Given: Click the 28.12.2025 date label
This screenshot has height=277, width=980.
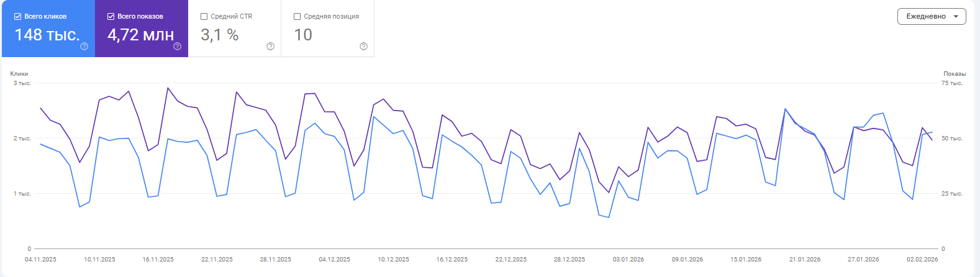Looking at the screenshot, I should [569, 260].
